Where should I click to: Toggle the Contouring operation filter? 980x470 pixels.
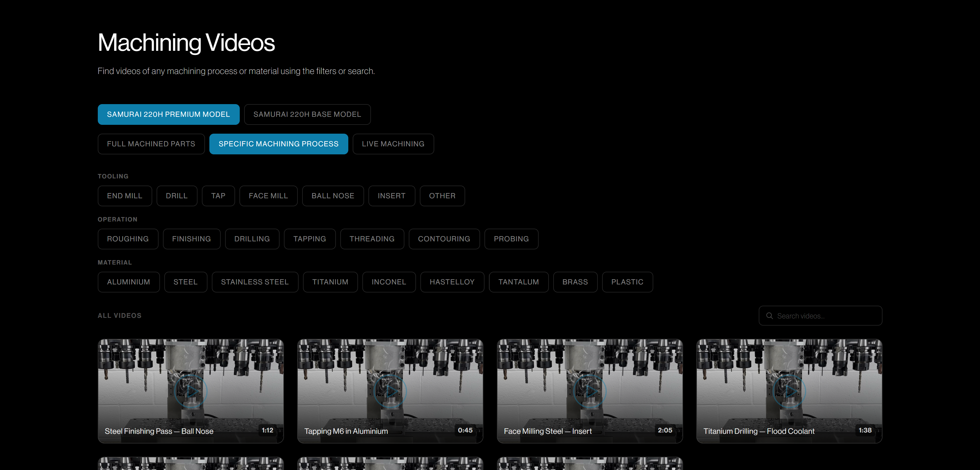444,239
